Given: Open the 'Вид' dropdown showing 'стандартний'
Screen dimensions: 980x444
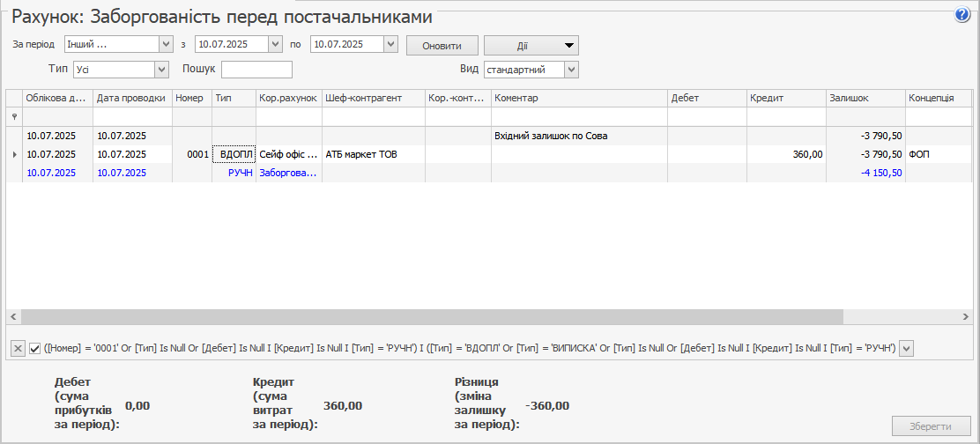Looking at the screenshot, I should (x=571, y=70).
